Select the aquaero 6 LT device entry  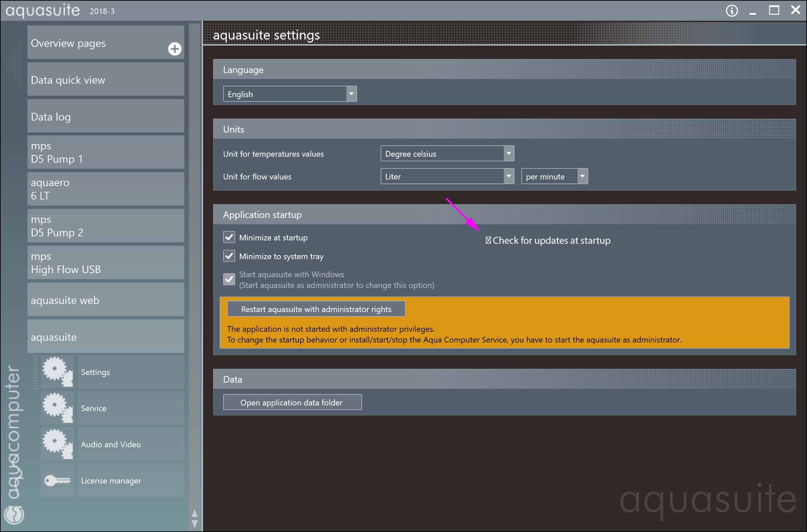[x=106, y=189]
